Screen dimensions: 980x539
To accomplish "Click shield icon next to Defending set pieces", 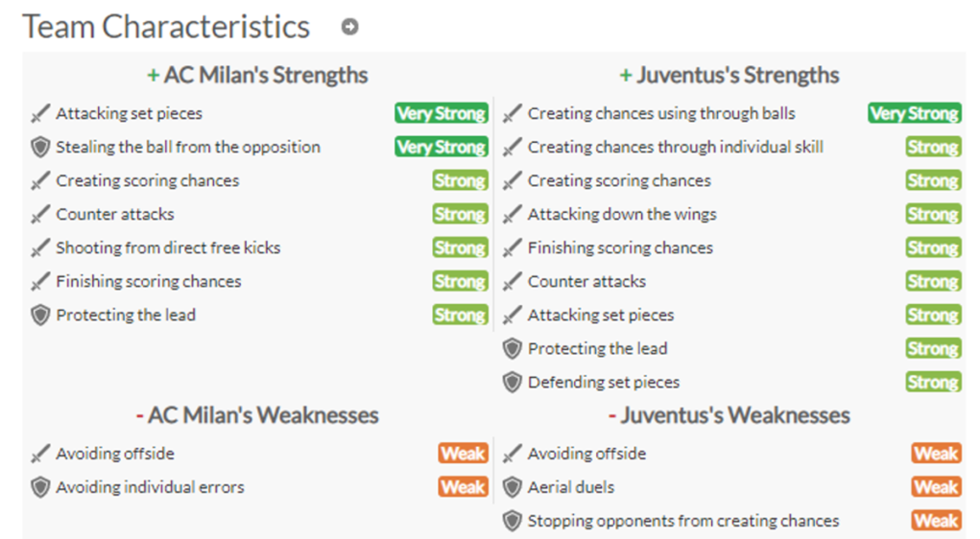I will point(512,383).
